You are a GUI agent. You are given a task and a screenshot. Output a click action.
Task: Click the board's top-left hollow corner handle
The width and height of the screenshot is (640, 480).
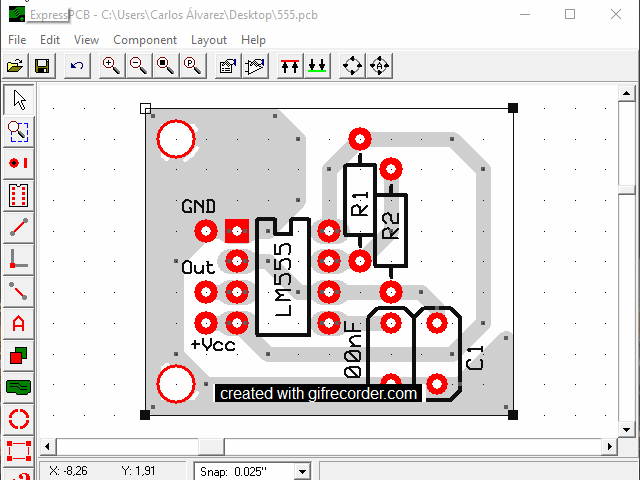point(145,108)
